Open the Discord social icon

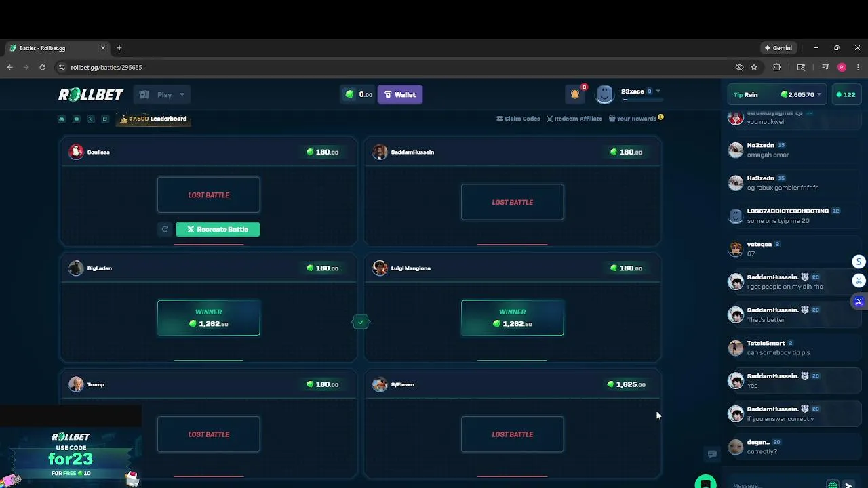[x=62, y=119]
